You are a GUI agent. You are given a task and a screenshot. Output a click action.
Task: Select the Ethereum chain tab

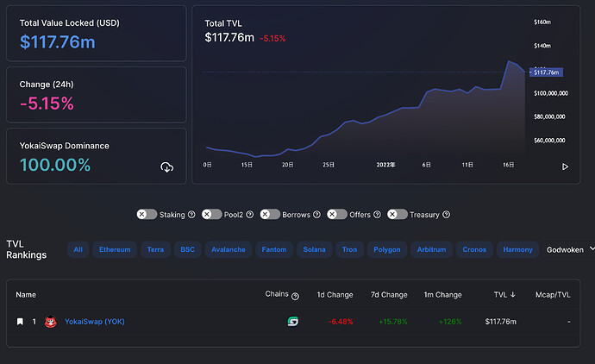[x=115, y=249]
